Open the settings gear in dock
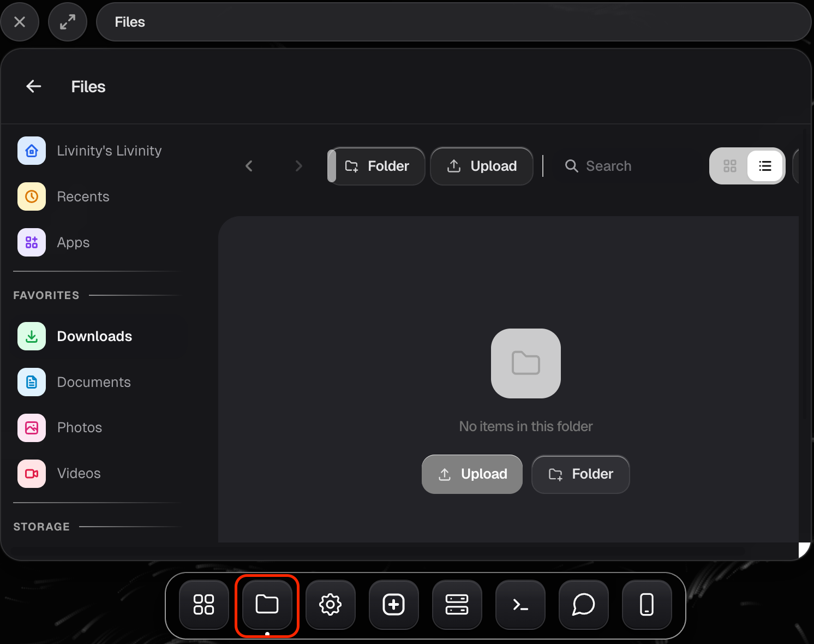The image size is (814, 644). point(331,605)
